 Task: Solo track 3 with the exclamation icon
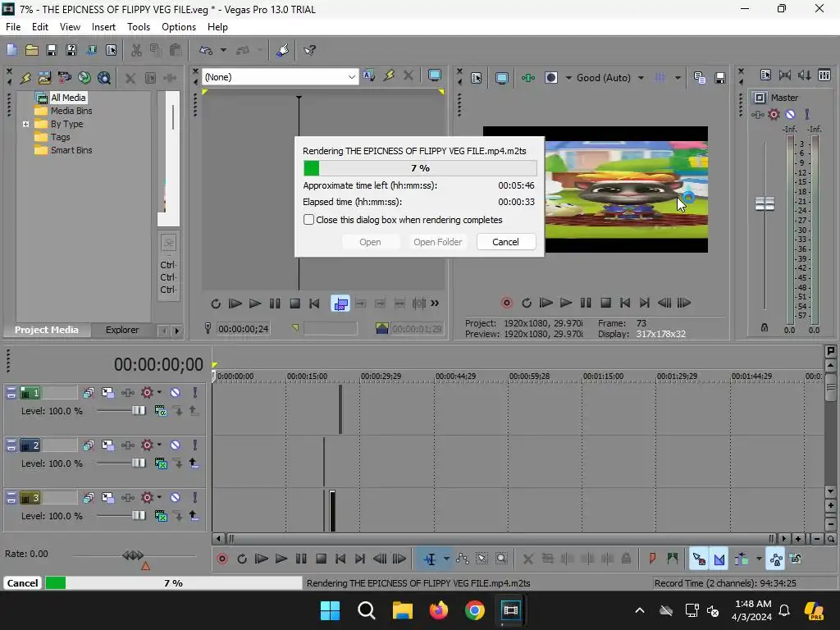(195, 498)
